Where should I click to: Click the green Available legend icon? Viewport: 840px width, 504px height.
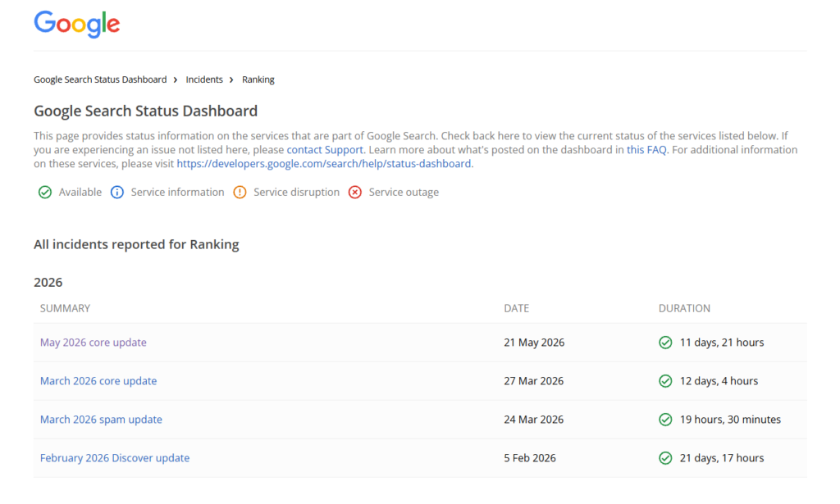(x=45, y=192)
